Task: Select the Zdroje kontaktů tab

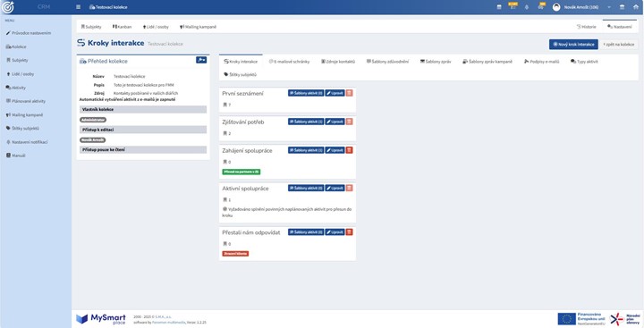Action: (338, 62)
